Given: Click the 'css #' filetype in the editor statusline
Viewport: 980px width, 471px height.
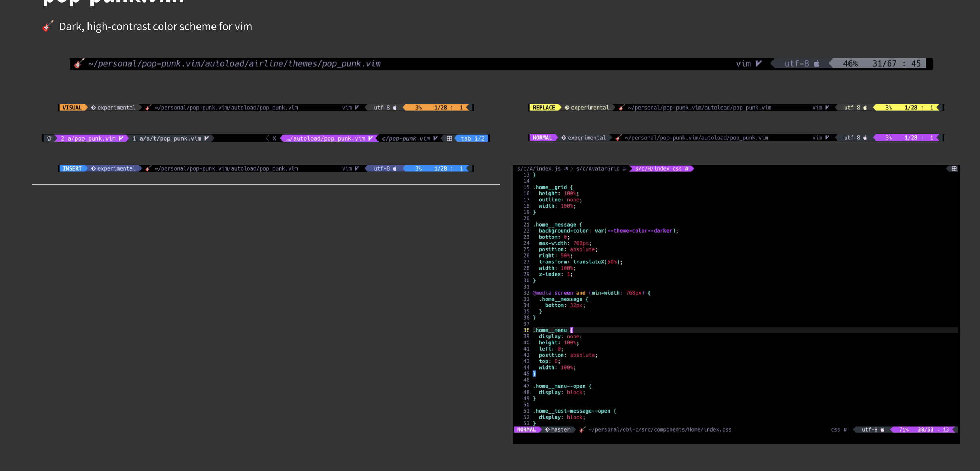Looking at the screenshot, I should [x=838, y=429].
